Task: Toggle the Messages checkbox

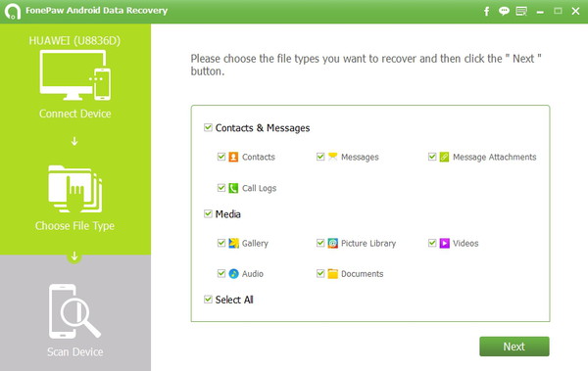Action: pos(320,157)
